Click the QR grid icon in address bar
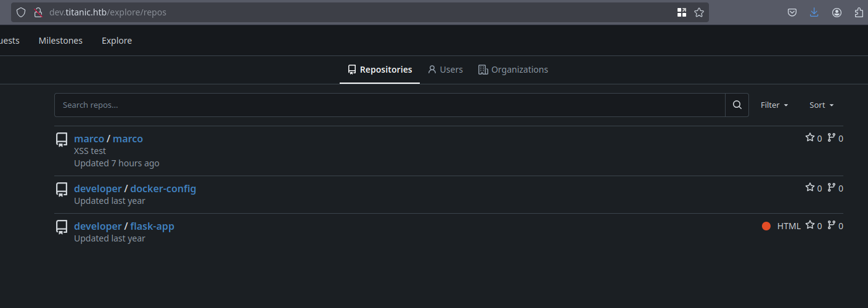Viewport: 868px width, 308px height. 682,12
